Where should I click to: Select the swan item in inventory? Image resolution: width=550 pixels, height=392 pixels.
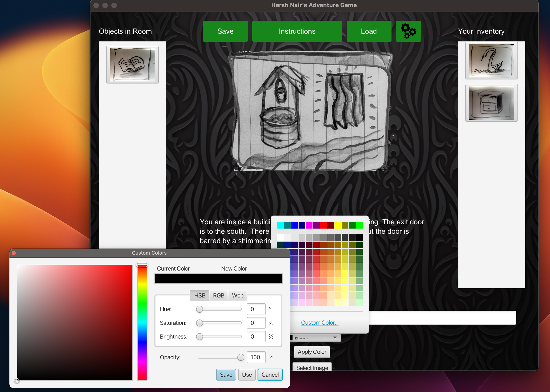(491, 61)
